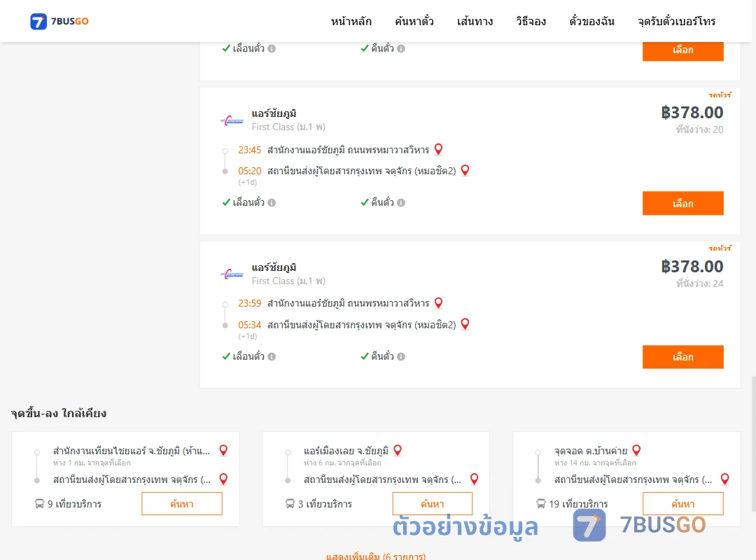
Task: Click First Class label on 23:45 trip
Action: tap(288, 127)
